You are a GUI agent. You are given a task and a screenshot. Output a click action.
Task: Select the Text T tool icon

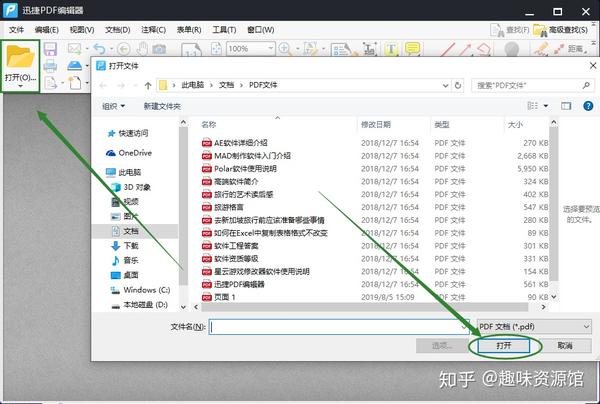[x=391, y=49]
